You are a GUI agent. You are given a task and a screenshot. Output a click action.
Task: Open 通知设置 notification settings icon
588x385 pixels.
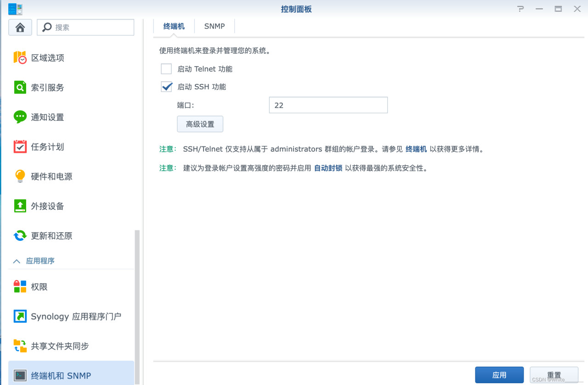(x=20, y=117)
